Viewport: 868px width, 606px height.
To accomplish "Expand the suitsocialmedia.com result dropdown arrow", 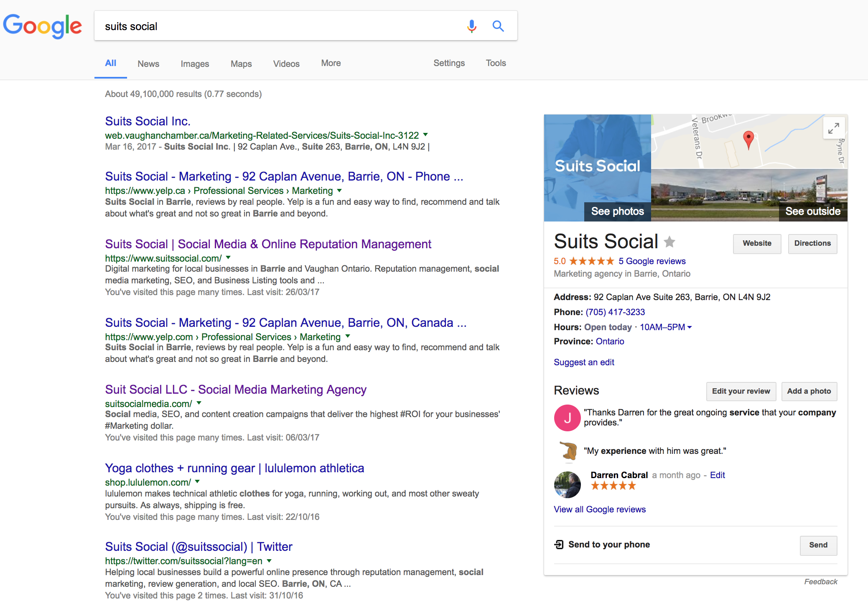I will (x=199, y=403).
